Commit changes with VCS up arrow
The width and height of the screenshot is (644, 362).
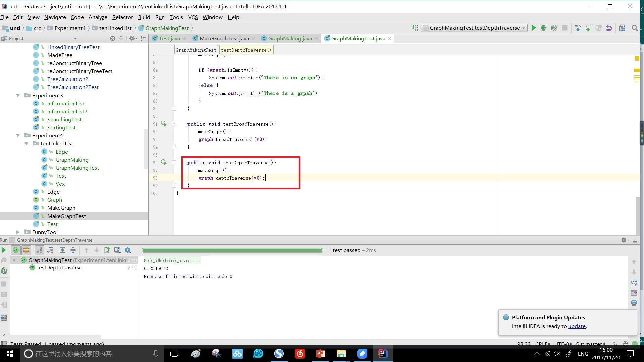coord(588,28)
